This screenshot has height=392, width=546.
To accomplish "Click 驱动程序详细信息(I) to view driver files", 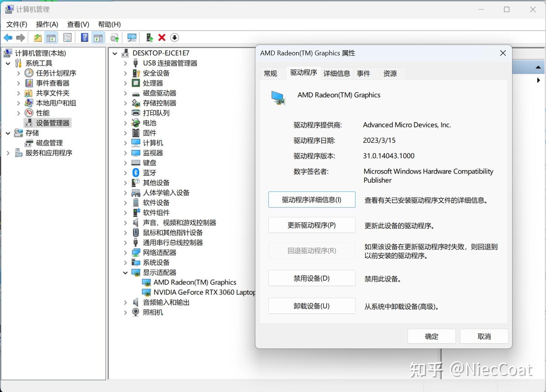I will 312,199.
